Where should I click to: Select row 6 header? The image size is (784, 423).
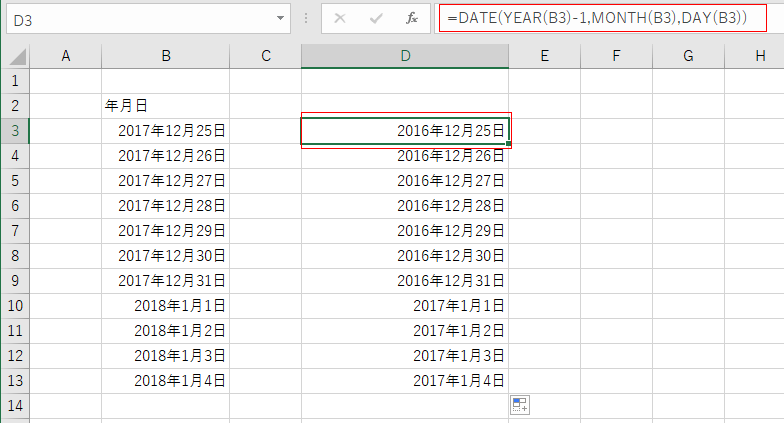[x=15, y=206]
